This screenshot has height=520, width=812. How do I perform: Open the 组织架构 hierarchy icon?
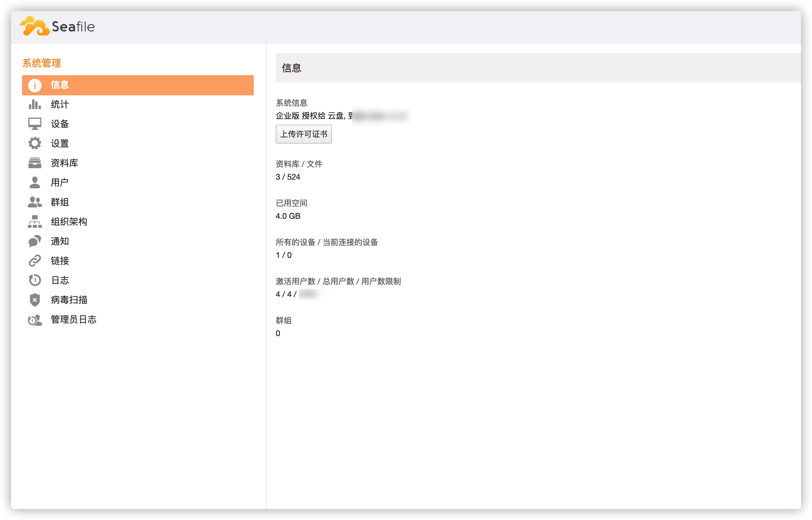point(35,222)
